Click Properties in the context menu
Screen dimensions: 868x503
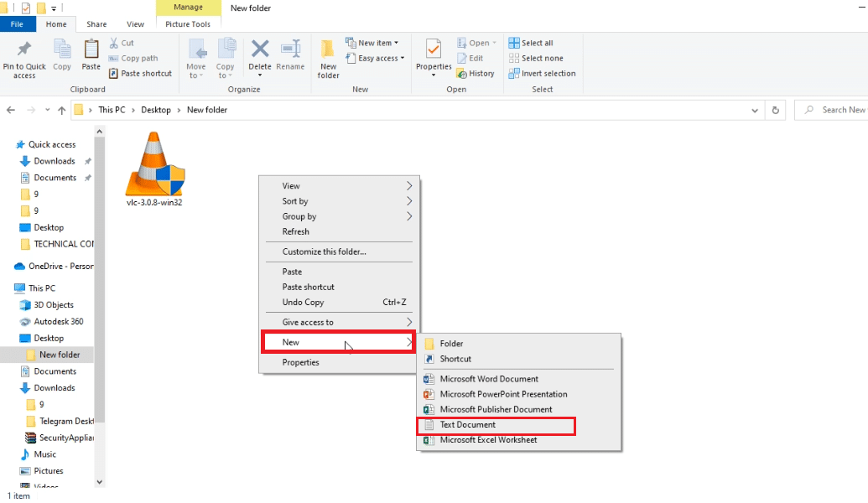339,362
